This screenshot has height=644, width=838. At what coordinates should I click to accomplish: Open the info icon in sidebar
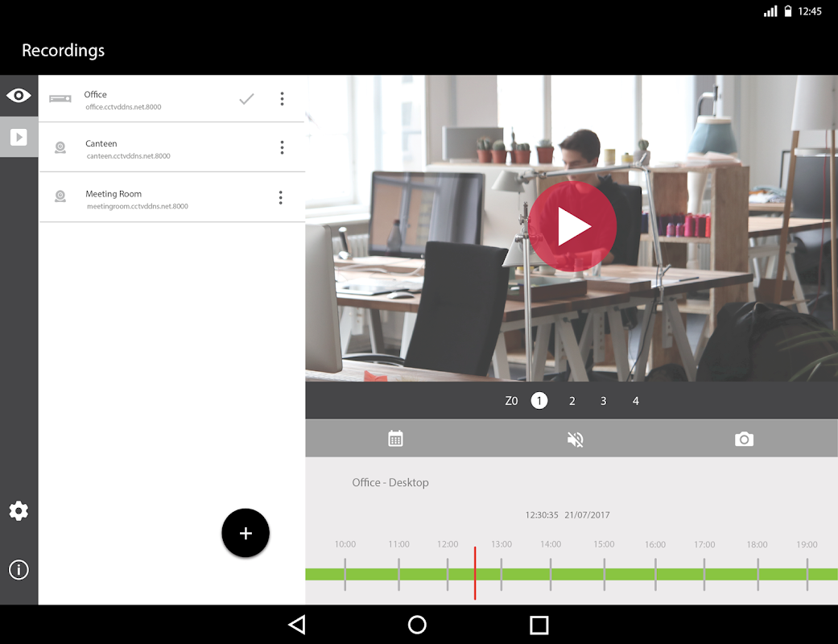click(19, 570)
